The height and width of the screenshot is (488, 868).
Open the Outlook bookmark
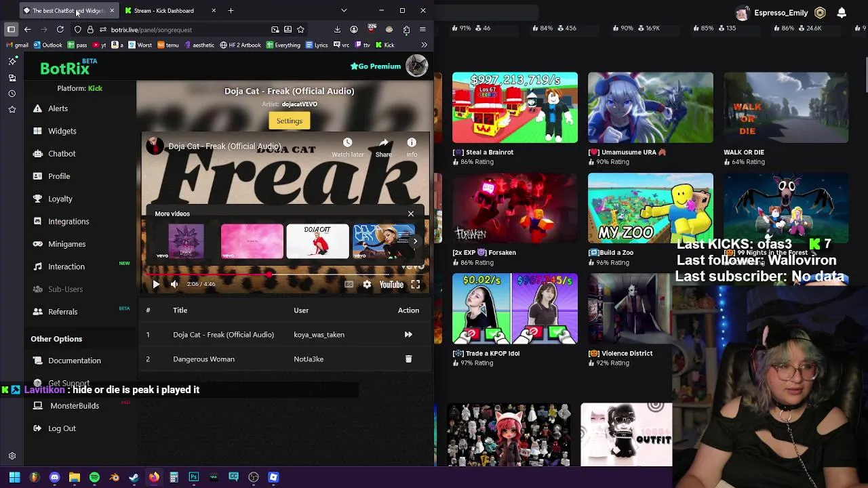[x=47, y=45]
